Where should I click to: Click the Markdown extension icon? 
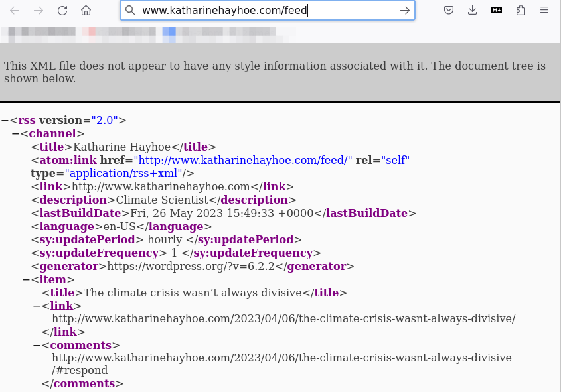[497, 11]
